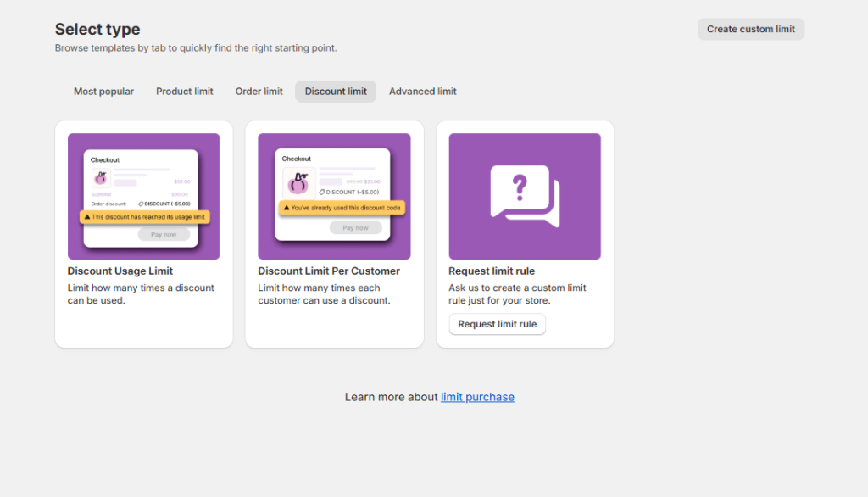Click the Request limit rule button

[497, 324]
